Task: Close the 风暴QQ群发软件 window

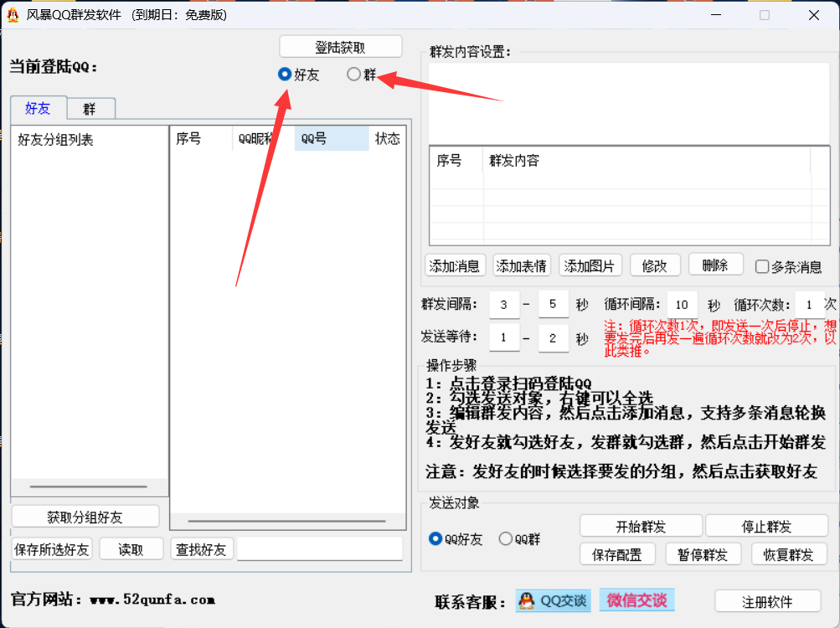Action: tap(814, 15)
